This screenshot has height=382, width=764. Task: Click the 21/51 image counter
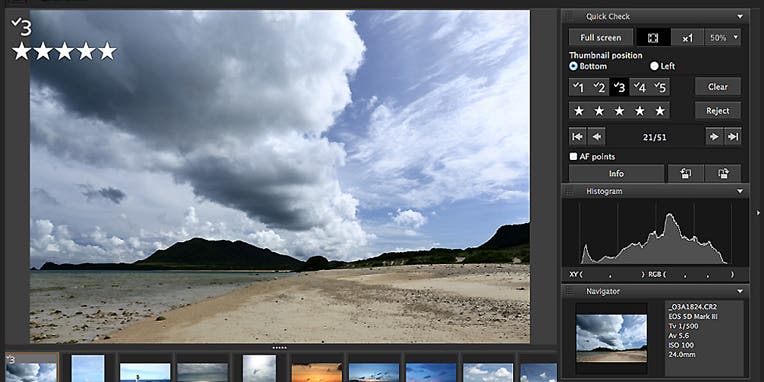[654, 137]
